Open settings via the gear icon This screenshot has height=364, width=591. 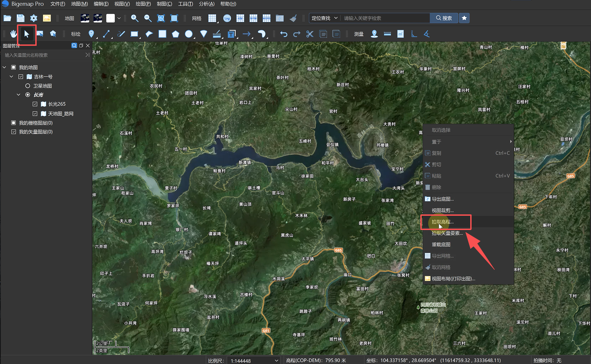34,18
